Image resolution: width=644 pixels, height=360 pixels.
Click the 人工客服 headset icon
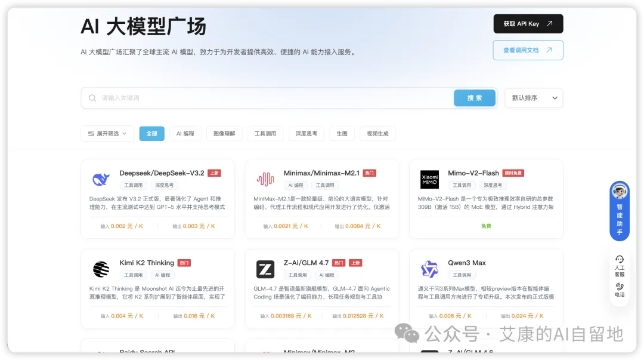[x=620, y=259]
